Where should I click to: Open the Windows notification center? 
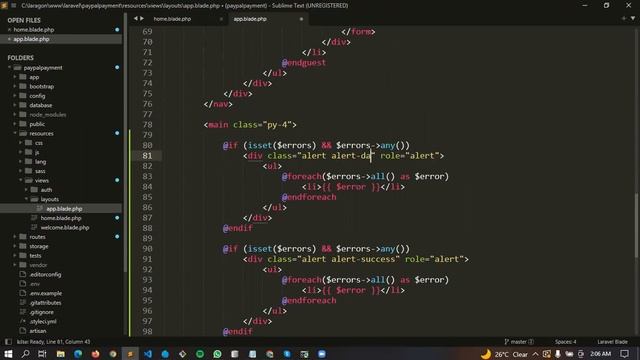(624, 353)
